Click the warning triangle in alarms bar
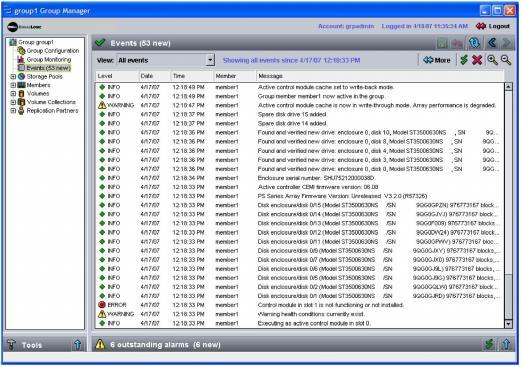The height and width of the screenshot is (367, 521). [100, 344]
